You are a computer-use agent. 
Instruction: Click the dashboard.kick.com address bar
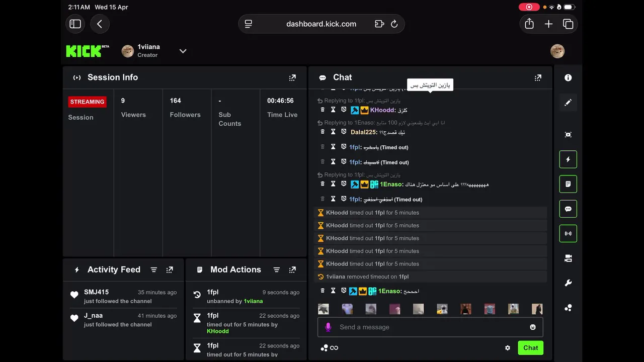pyautogui.click(x=321, y=24)
